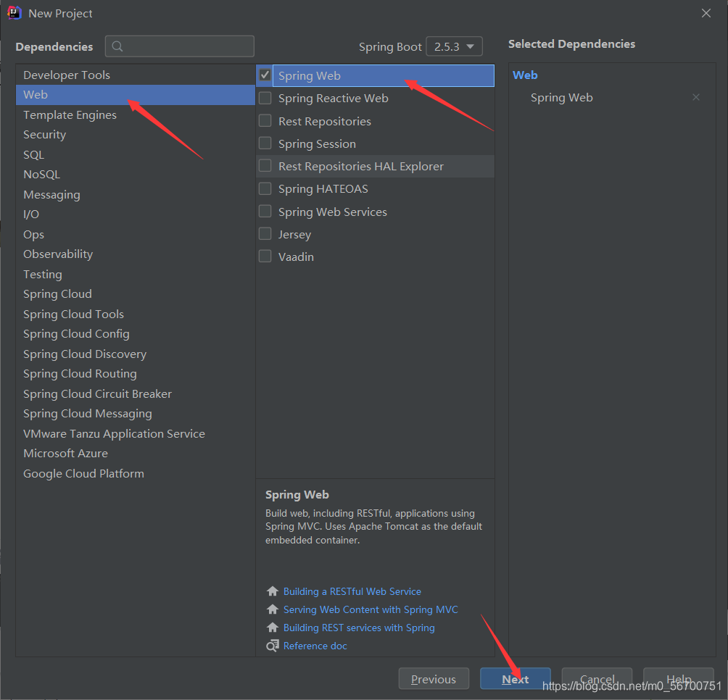Select the Testing category
This screenshot has width=728, height=700.
135,274
